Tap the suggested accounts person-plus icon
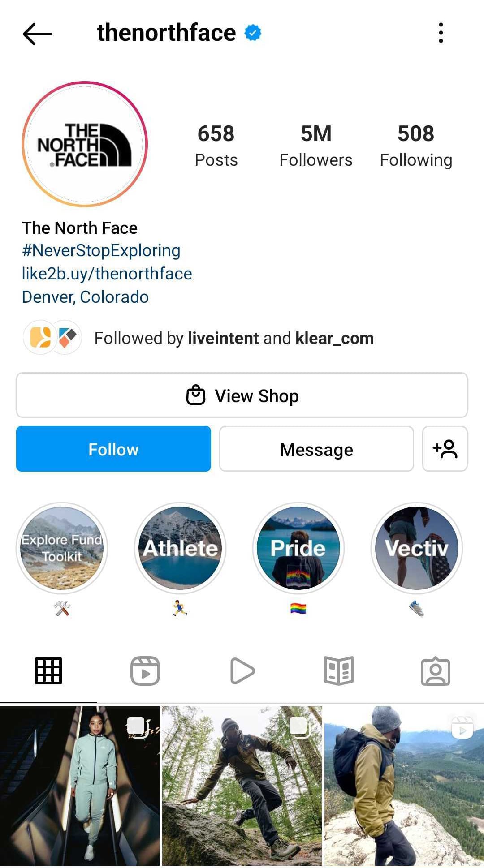 (x=445, y=449)
